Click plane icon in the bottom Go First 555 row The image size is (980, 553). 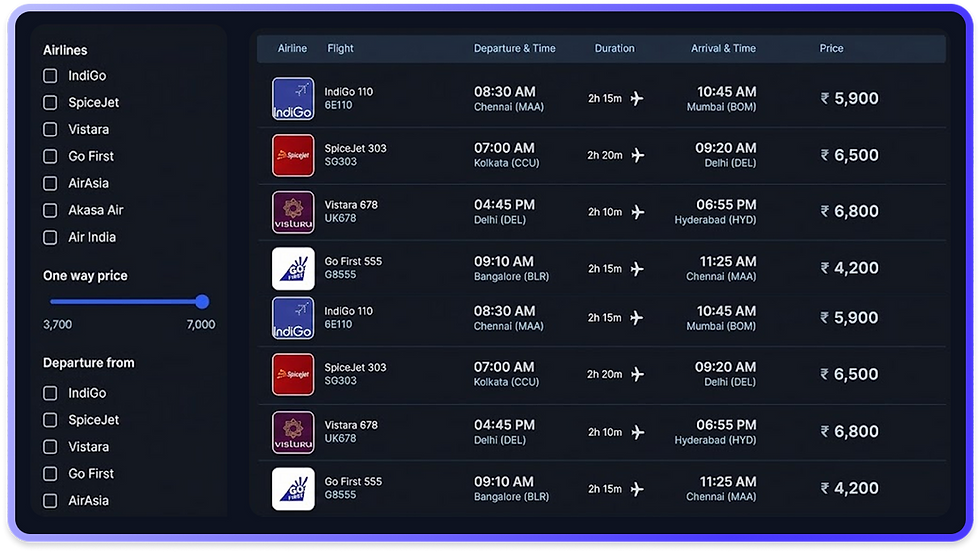pos(637,489)
